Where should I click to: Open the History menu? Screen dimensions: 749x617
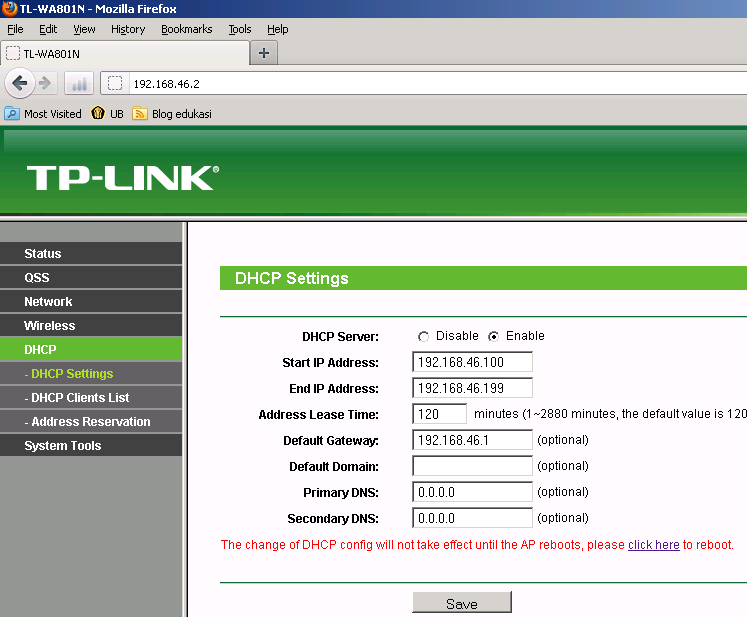pyautogui.click(x=128, y=29)
